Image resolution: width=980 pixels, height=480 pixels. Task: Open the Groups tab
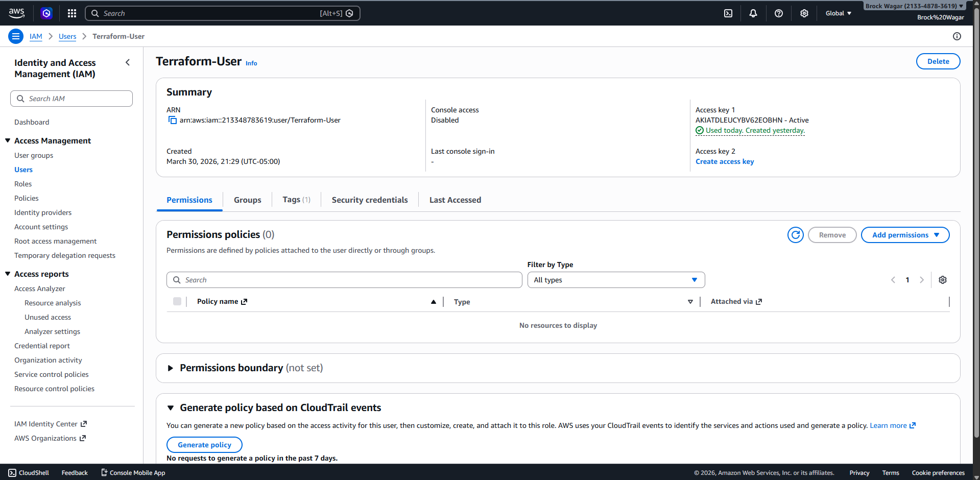click(x=247, y=200)
